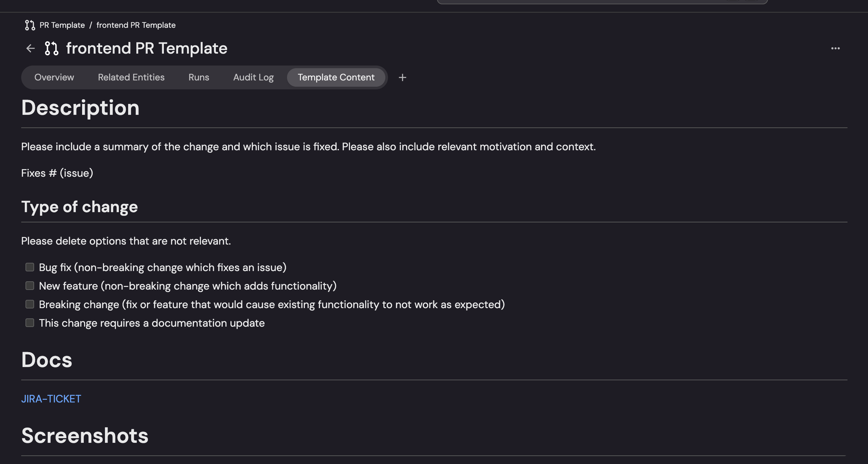Open the JIRA-TICKET link
Image resolution: width=868 pixels, height=464 pixels.
51,399
